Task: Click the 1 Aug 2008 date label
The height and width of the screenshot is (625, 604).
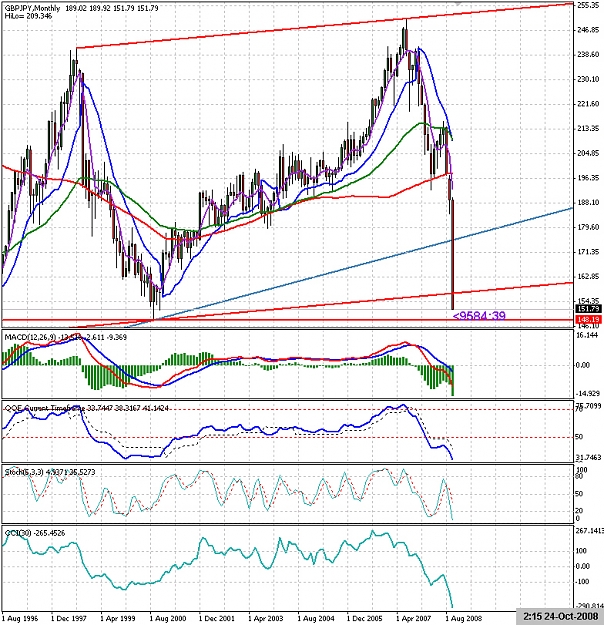Action: 463,618
